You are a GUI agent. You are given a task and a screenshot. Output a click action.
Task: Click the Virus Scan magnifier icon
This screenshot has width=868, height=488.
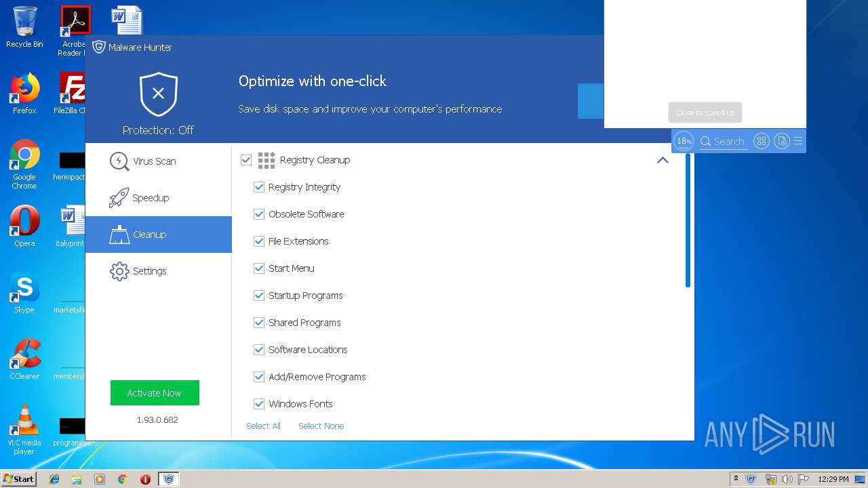tap(119, 161)
